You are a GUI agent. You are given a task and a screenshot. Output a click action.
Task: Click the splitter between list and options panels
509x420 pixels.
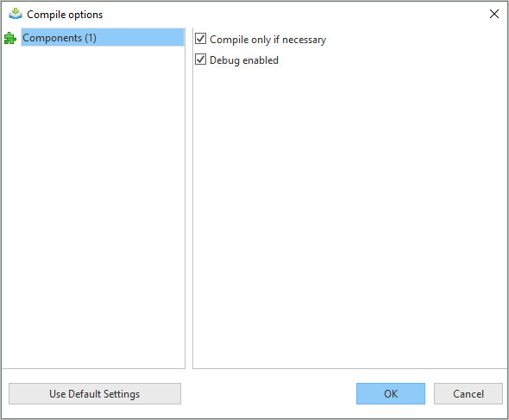pyautogui.click(x=189, y=198)
